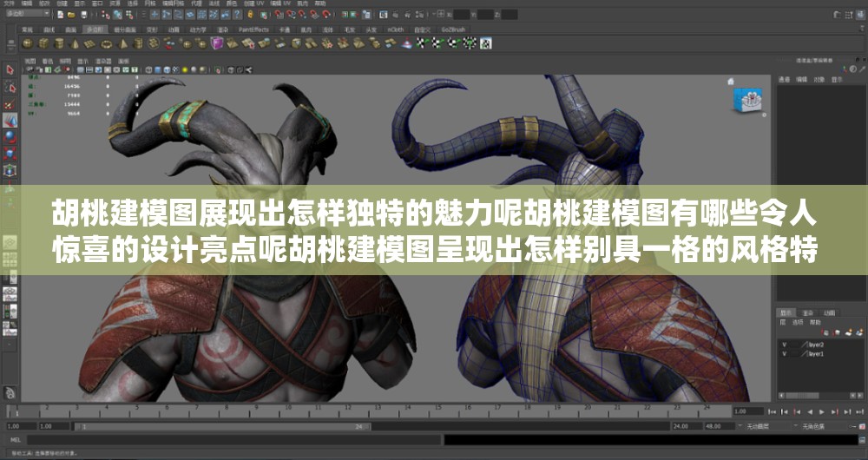Click the last checkered UV shelf icon
This screenshot has width=868, height=460.
[485, 43]
